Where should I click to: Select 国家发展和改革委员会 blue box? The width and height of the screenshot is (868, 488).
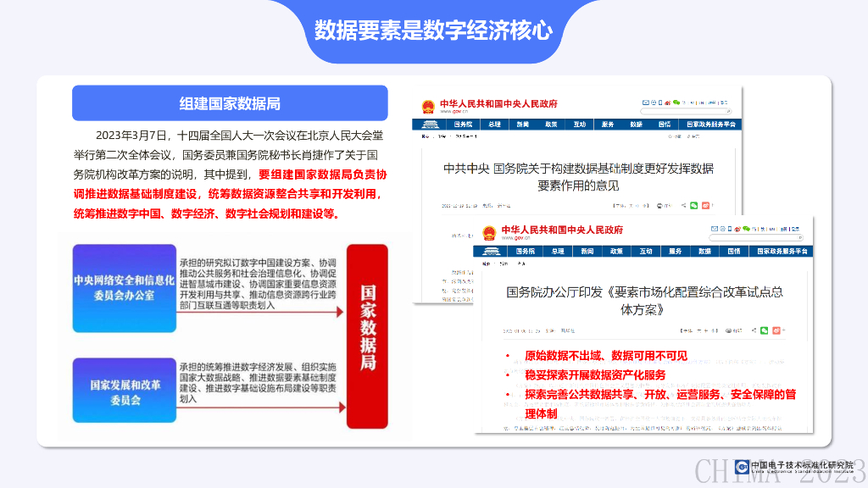(125, 391)
